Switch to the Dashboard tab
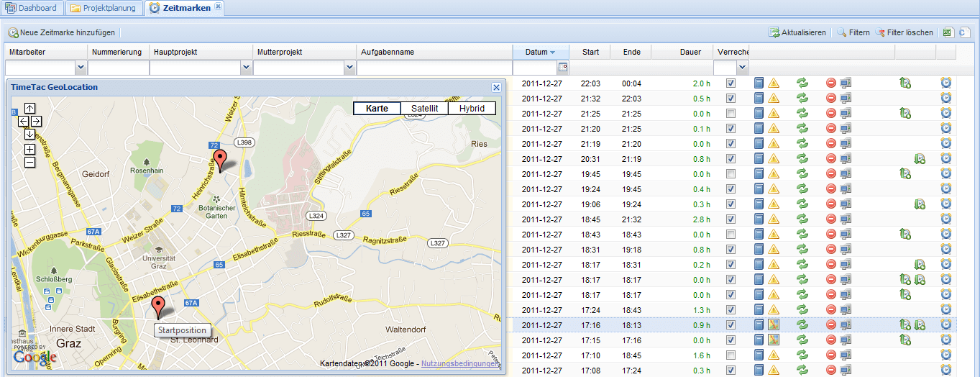The width and height of the screenshot is (980, 377). [x=32, y=8]
